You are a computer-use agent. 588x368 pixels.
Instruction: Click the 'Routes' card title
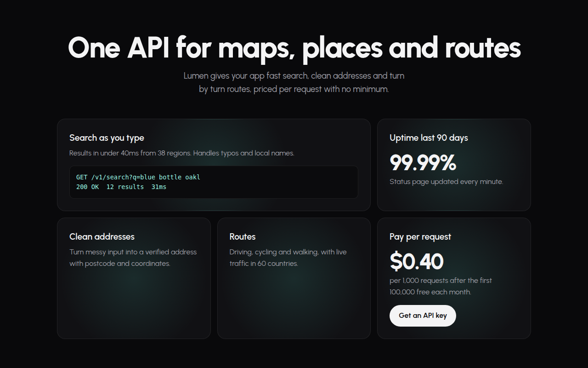pyautogui.click(x=243, y=236)
